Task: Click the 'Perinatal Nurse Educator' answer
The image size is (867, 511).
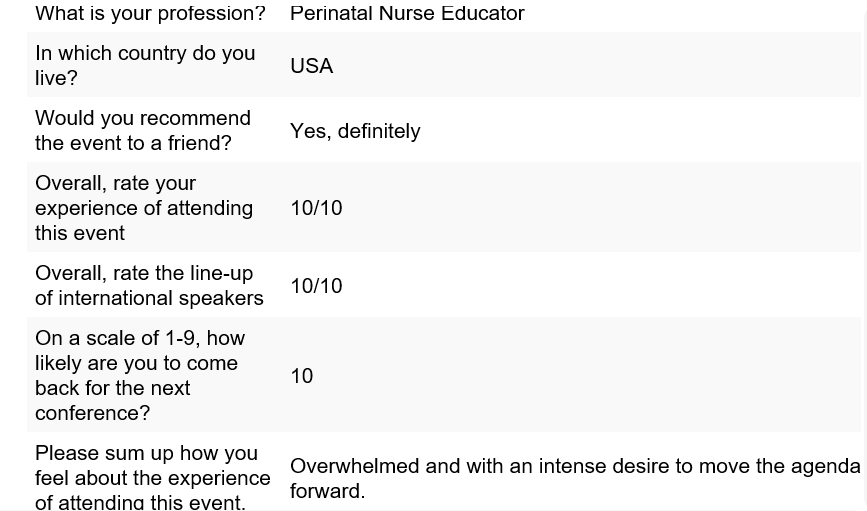Action: [407, 13]
